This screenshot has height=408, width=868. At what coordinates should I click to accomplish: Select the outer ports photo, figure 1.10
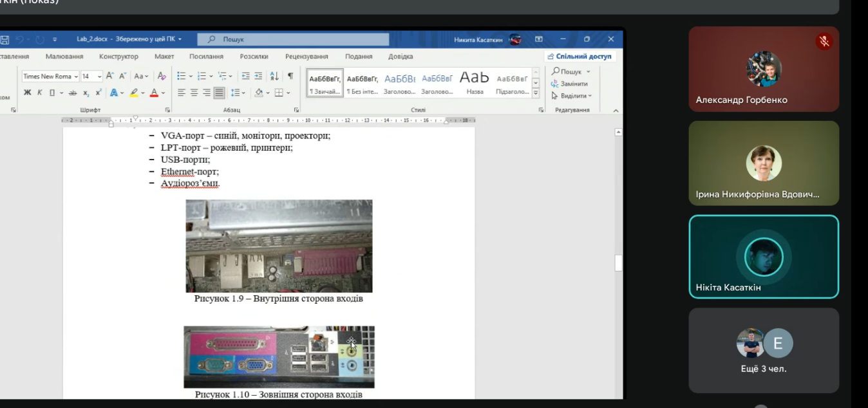point(279,357)
